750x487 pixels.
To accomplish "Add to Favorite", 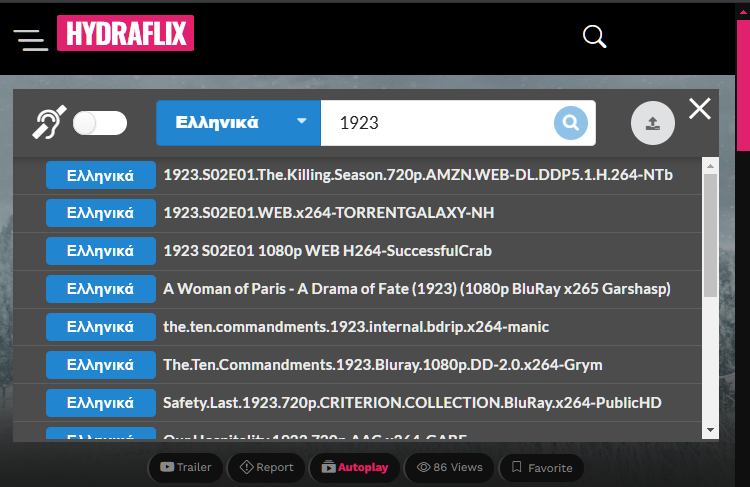I will click(541, 467).
